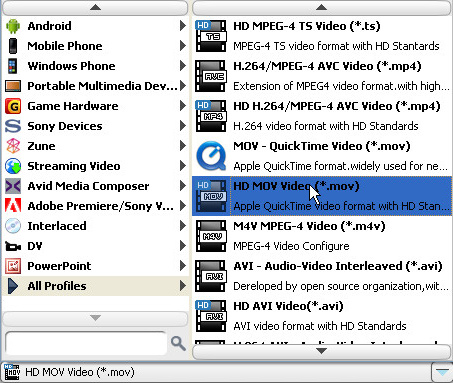Click the All Profiles play arrow icon
453x383 pixels.
(13, 286)
